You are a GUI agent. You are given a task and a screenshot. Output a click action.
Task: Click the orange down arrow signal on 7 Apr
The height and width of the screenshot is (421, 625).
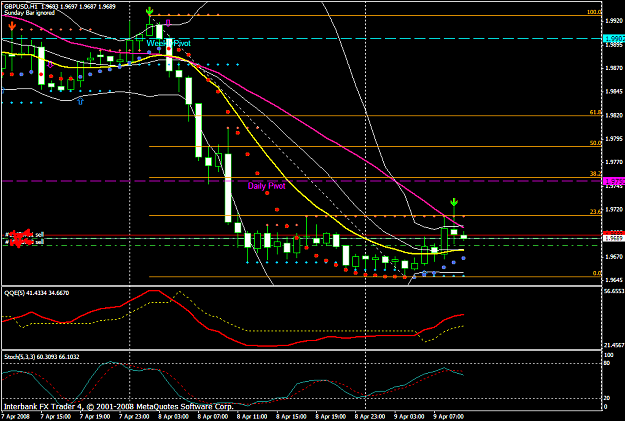point(12,26)
